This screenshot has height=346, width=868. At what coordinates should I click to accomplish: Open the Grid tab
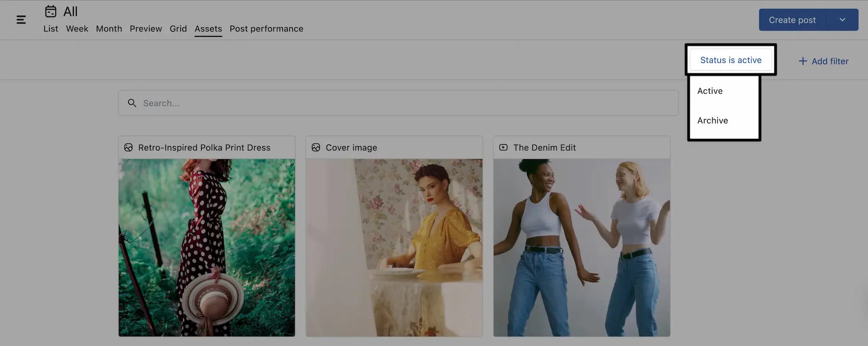[x=178, y=29]
